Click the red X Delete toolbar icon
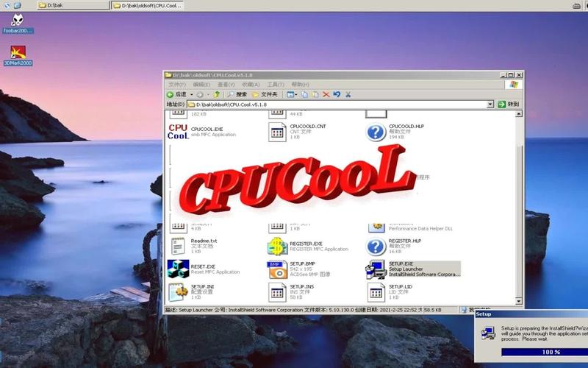The height and width of the screenshot is (368, 588). click(326, 95)
